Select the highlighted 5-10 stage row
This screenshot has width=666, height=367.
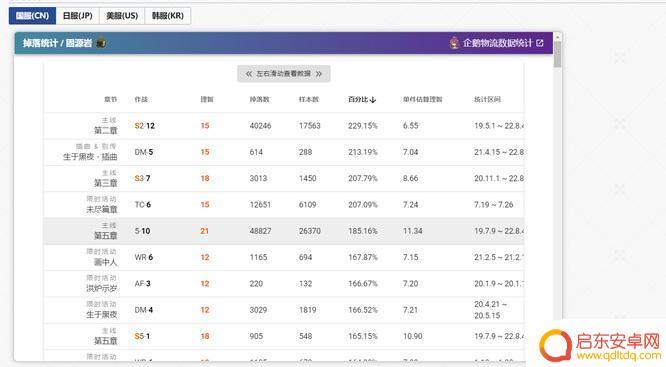pos(284,231)
